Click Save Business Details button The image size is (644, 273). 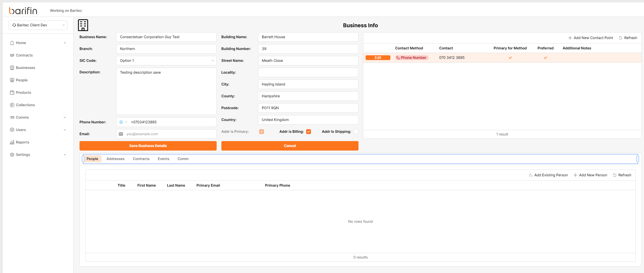(x=148, y=146)
